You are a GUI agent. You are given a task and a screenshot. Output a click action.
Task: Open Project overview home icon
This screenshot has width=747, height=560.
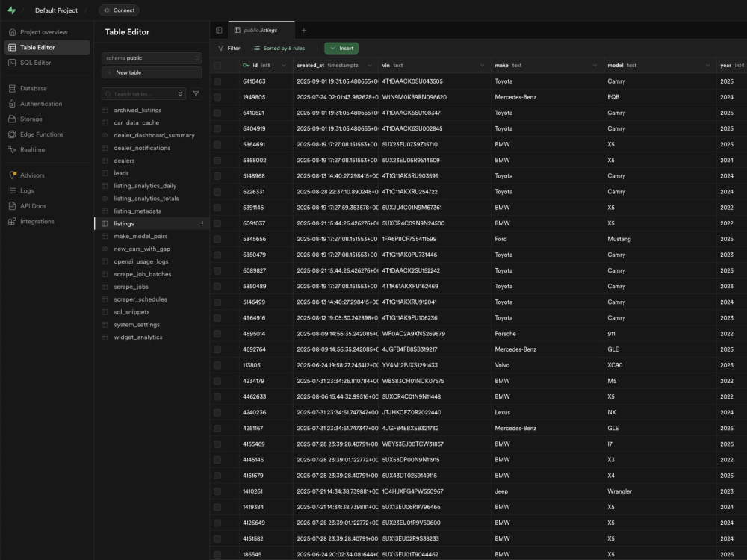click(13, 32)
